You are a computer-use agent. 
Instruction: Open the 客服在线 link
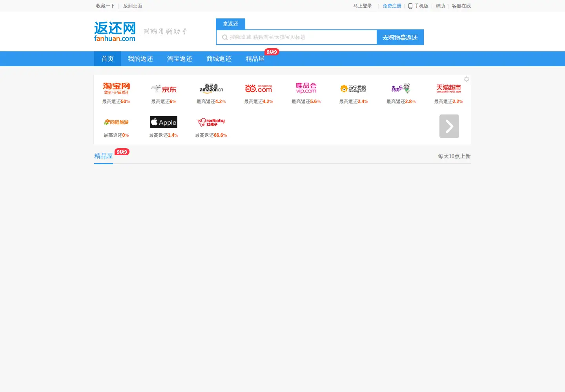tap(461, 6)
